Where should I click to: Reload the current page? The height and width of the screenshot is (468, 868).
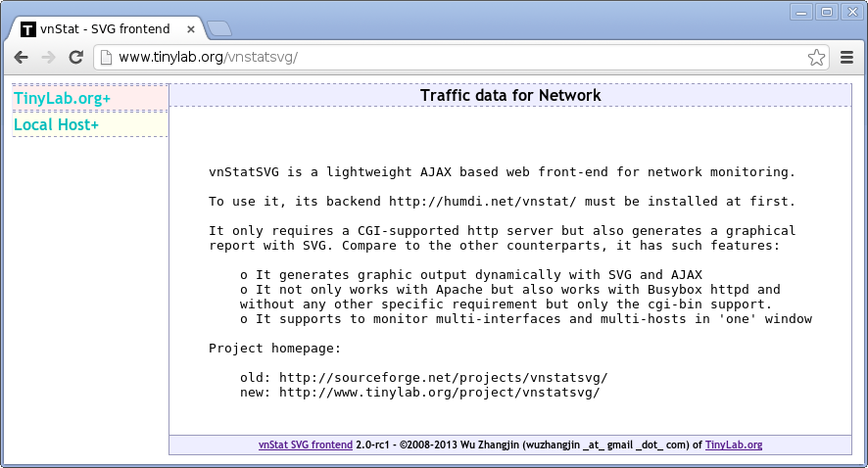pyautogui.click(x=75, y=58)
